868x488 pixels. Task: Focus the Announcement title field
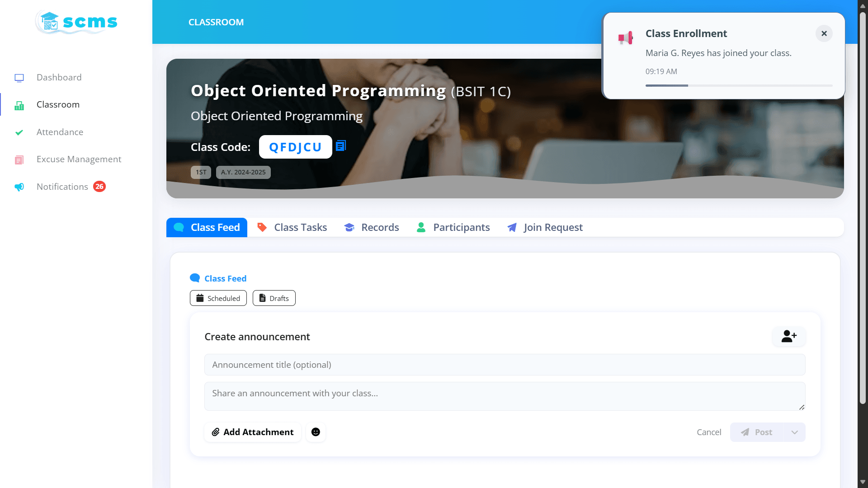(x=505, y=365)
